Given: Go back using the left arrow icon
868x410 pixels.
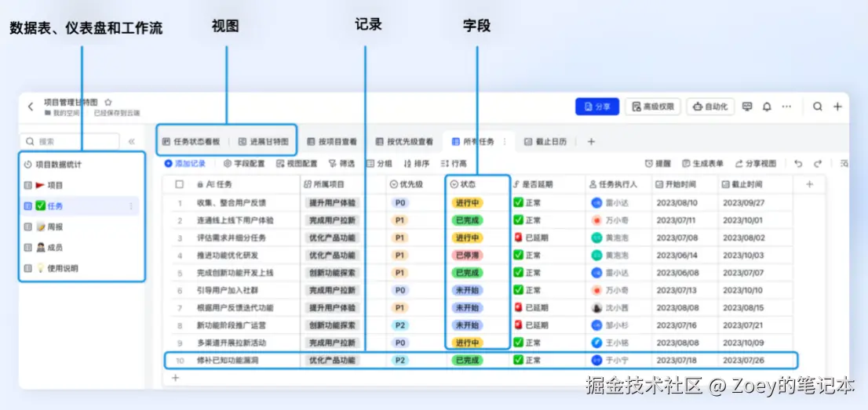Looking at the screenshot, I should (31, 107).
